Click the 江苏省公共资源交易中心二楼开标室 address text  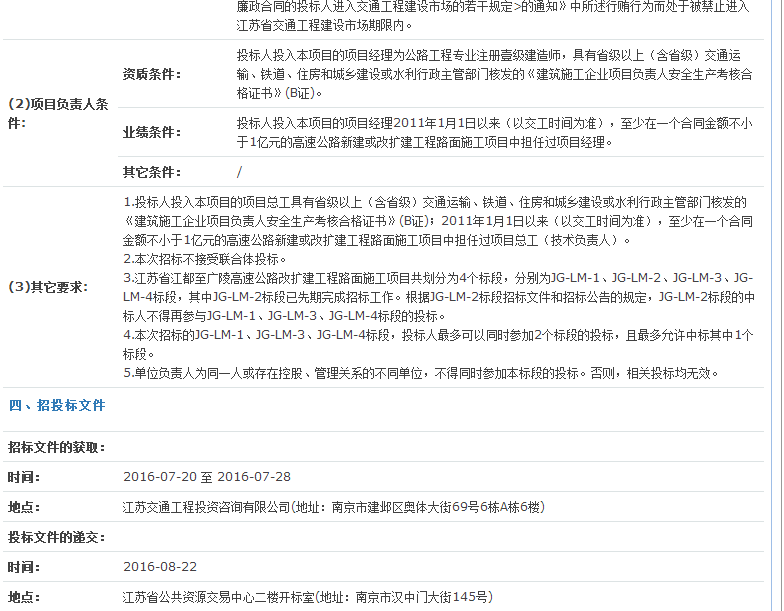(307, 597)
